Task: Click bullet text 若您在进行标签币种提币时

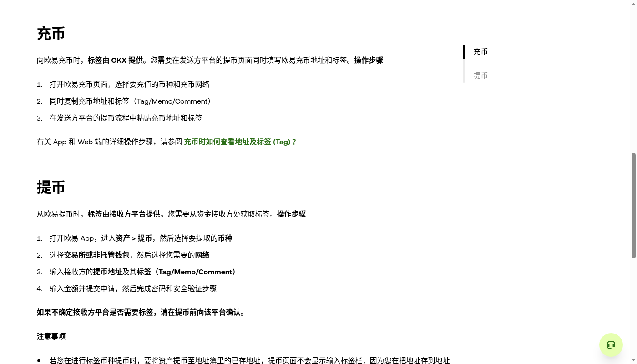Action: (x=250, y=360)
